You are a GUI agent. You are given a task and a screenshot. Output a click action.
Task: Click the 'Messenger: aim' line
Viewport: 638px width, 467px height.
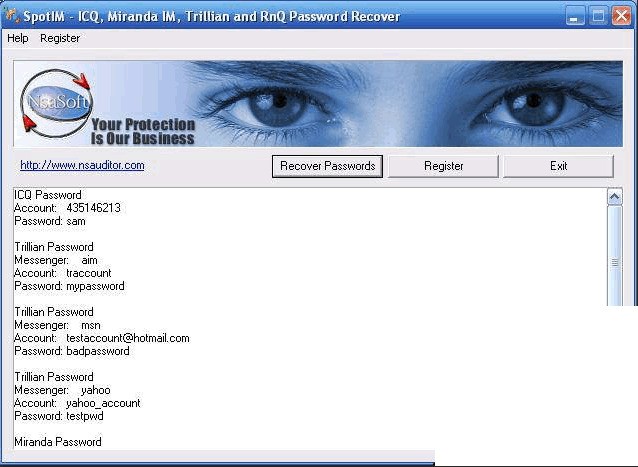[x=56, y=260]
